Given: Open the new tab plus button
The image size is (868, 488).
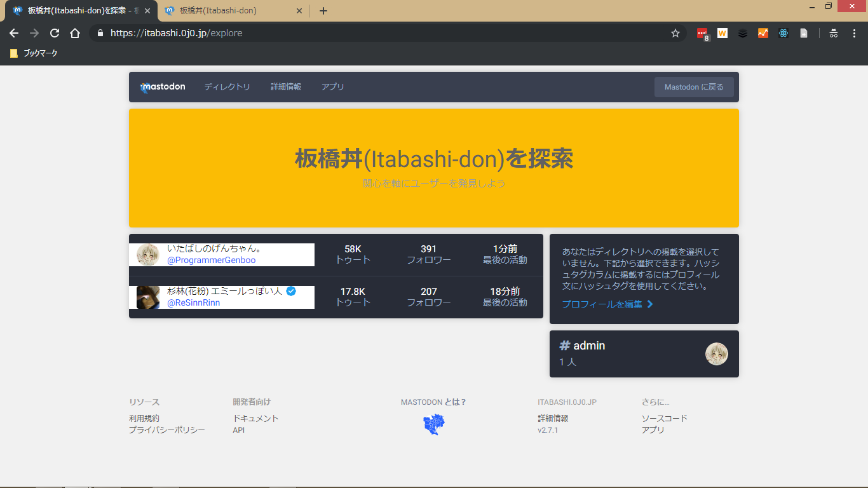Looking at the screenshot, I should point(323,11).
